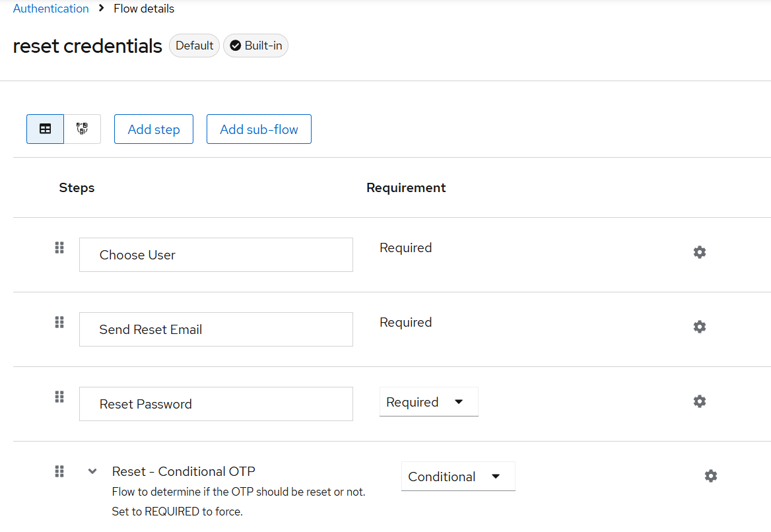Select the Reset Password step box
This screenshot has width=771, height=532.
(216, 404)
